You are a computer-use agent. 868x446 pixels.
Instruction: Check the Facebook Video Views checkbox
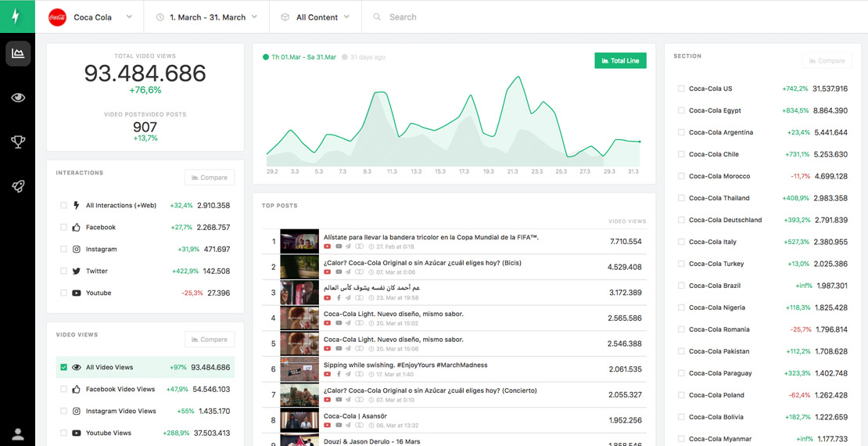[63, 389]
